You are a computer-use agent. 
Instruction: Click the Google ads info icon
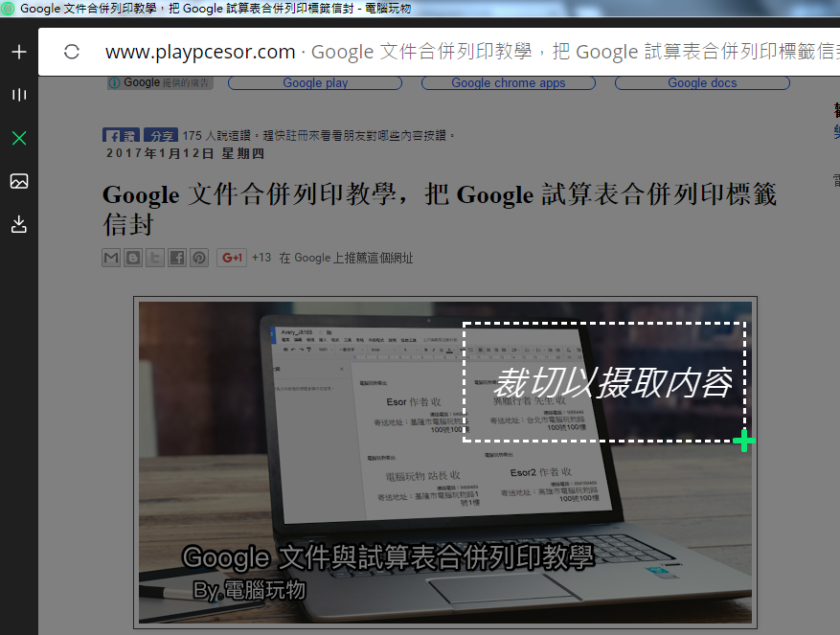pyautogui.click(x=114, y=83)
